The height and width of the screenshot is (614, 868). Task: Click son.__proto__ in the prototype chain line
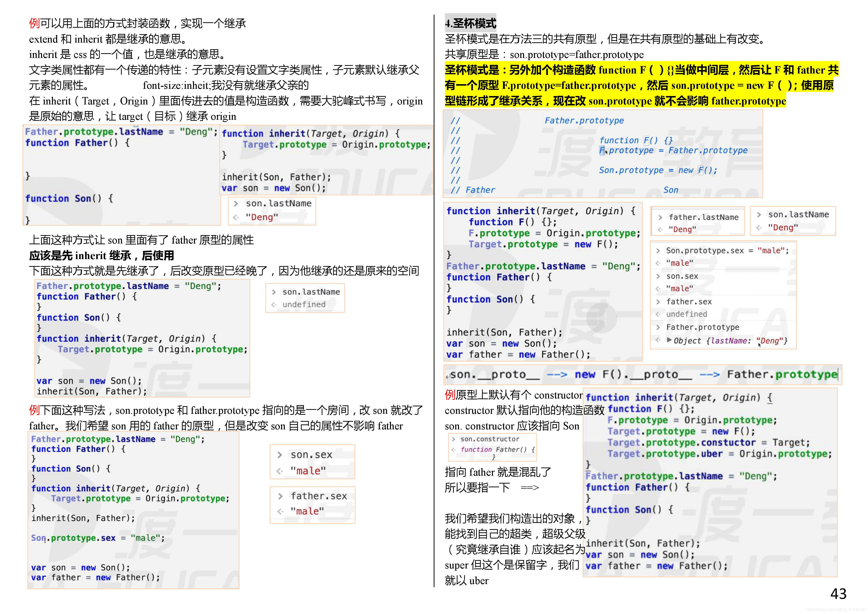494,375
